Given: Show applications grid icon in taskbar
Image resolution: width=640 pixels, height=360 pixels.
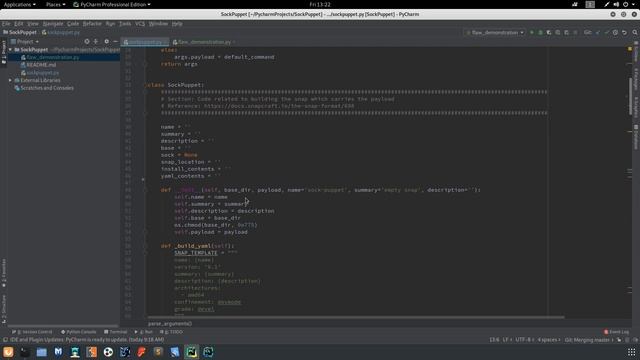Looking at the screenshot, I should click(x=631, y=352).
